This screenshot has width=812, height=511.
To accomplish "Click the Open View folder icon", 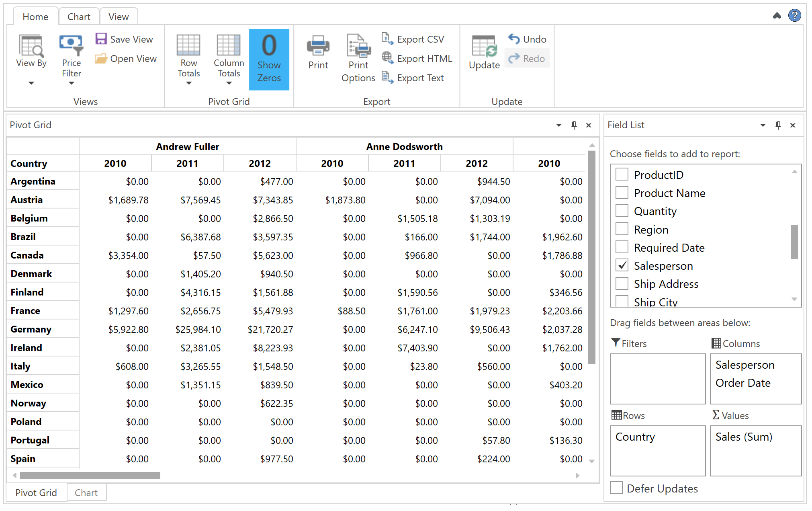I will tap(101, 58).
